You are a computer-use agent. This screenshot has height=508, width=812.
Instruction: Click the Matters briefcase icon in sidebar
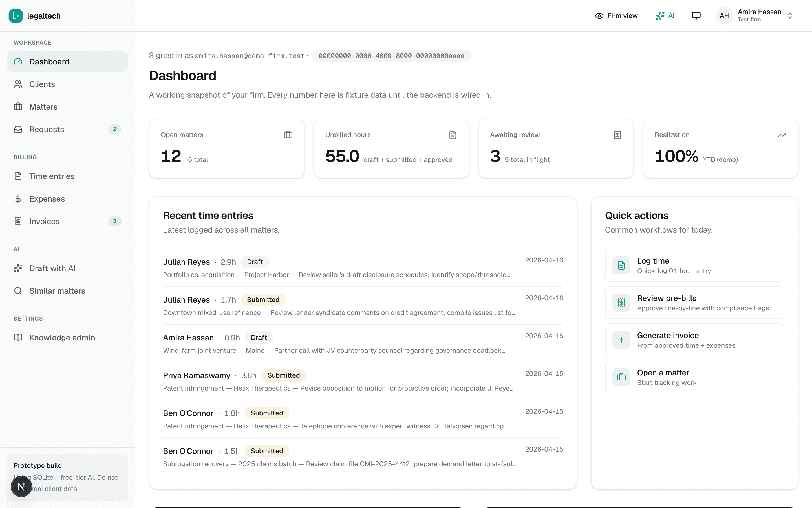click(x=18, y=106)
